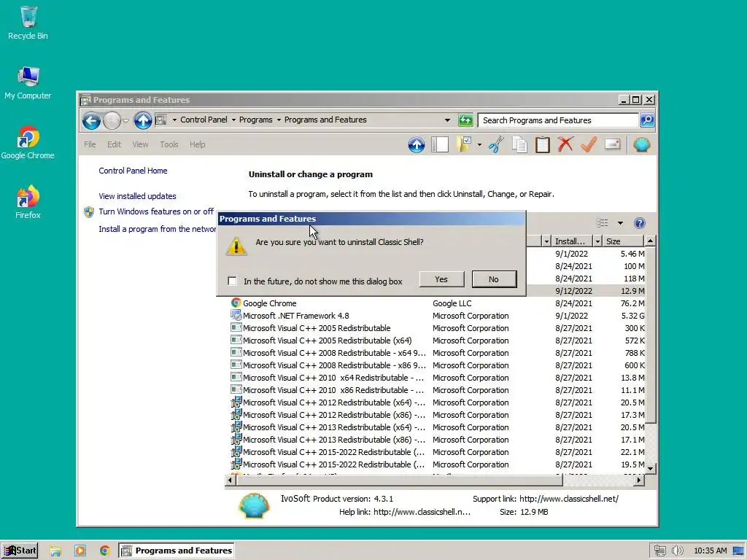Screen dimensions: 747x560
Task: Select the Google Chrome program row
Action: tap(436, 303)
